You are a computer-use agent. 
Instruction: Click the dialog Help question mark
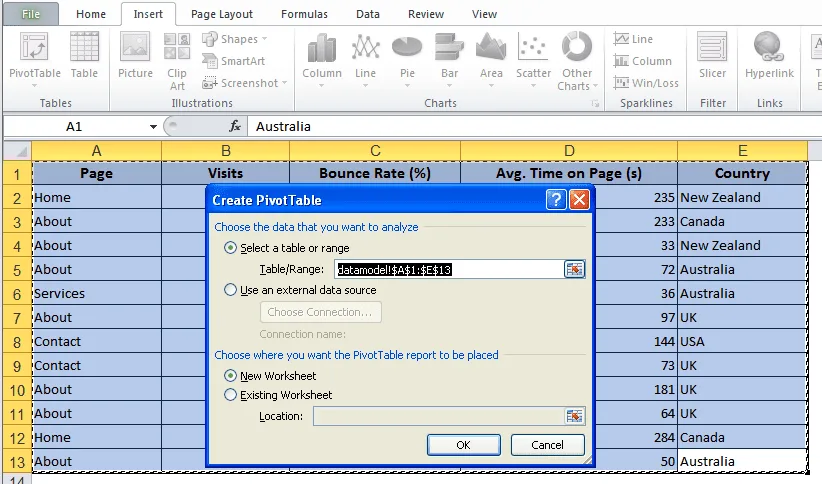(x=556, y=200)
